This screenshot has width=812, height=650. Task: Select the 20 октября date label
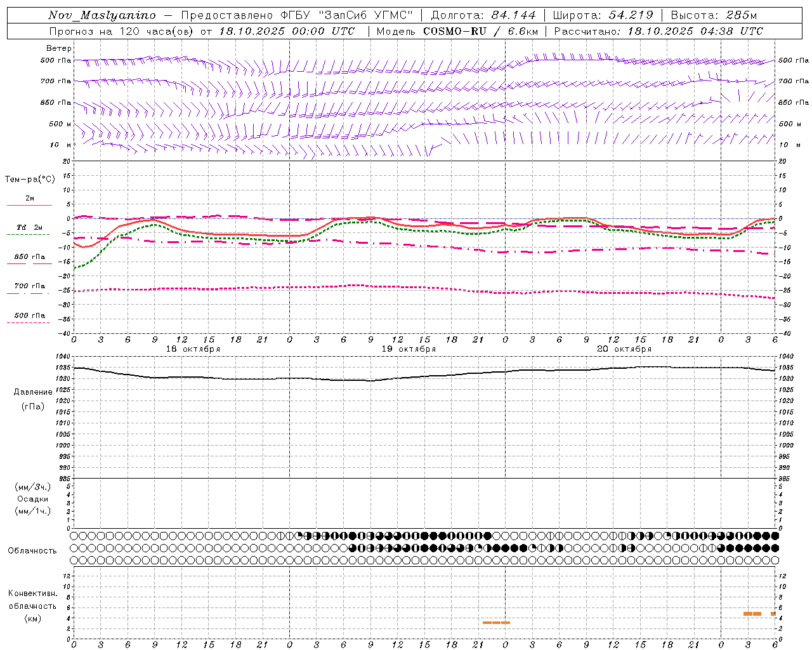point(624,349)
